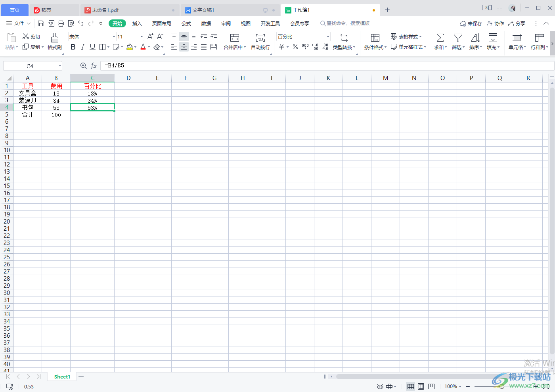Center text horizontally
555x392 pixels.
(184, 47)
